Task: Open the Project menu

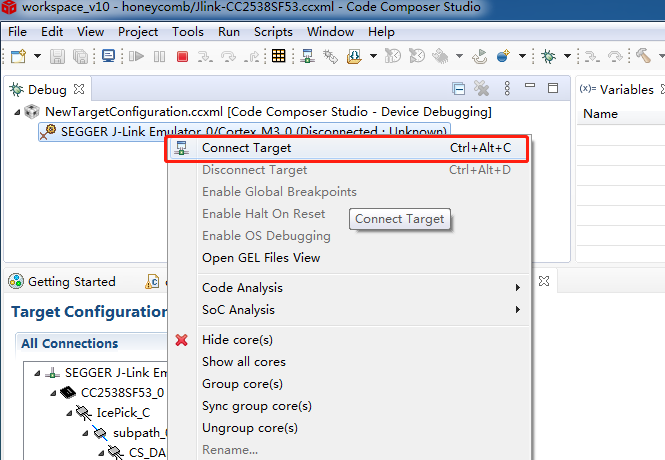Action: pos(138,32)
